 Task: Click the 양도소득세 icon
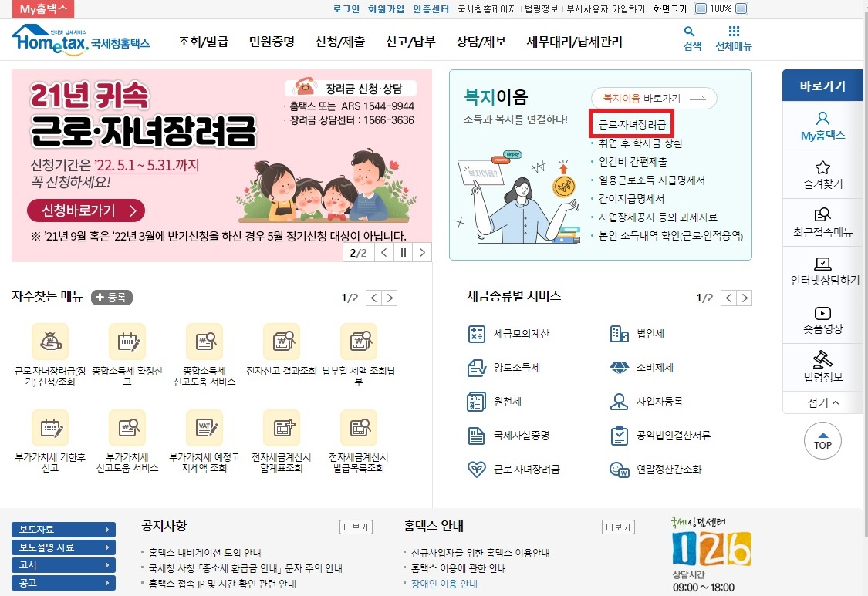476,368
